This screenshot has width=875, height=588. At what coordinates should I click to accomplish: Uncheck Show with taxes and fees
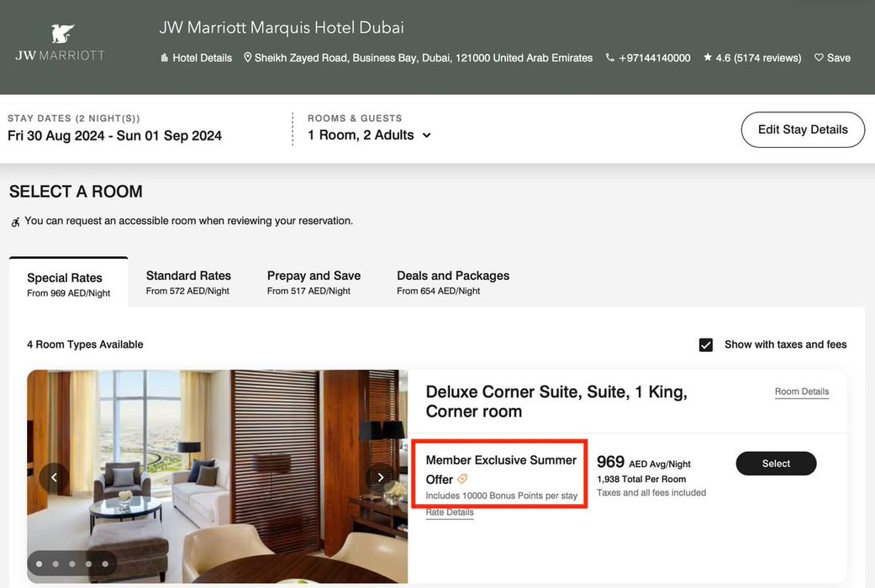[x=706, y=344]
